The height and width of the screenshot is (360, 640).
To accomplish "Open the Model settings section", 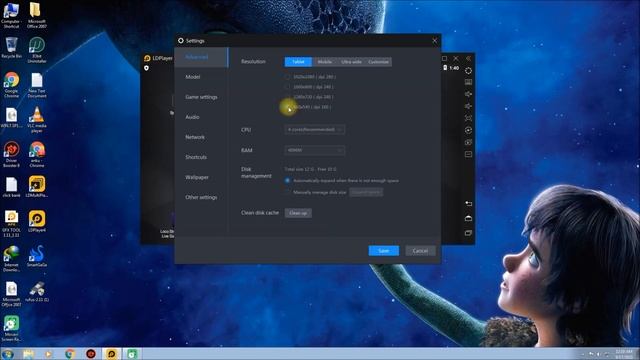I will (202, 77).
